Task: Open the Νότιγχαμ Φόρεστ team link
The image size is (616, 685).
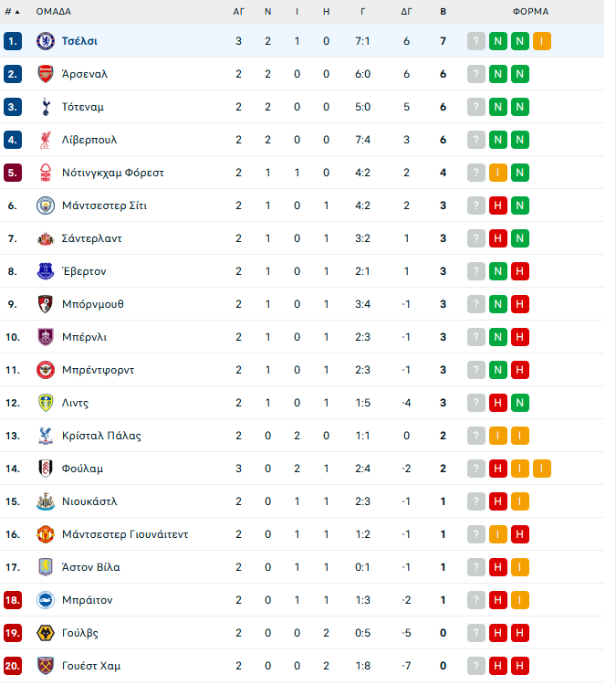Action: [x=112, y=173]
